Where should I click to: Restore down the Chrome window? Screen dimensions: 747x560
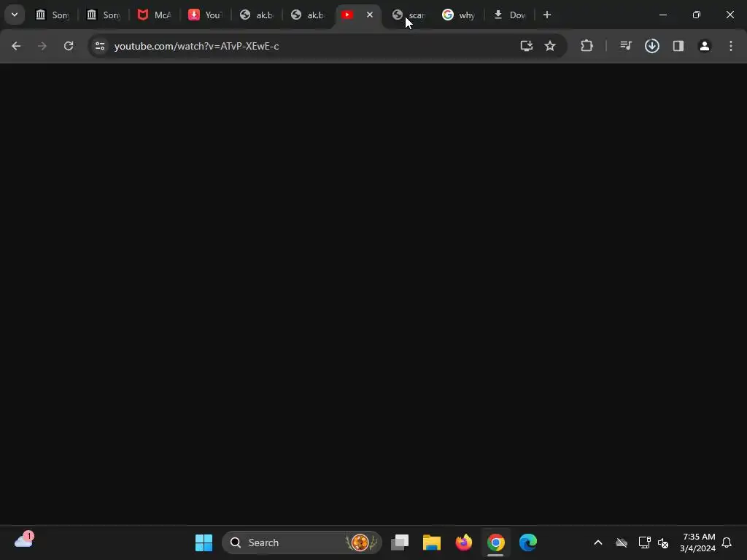pyautogui.click(x=697, y=15)
